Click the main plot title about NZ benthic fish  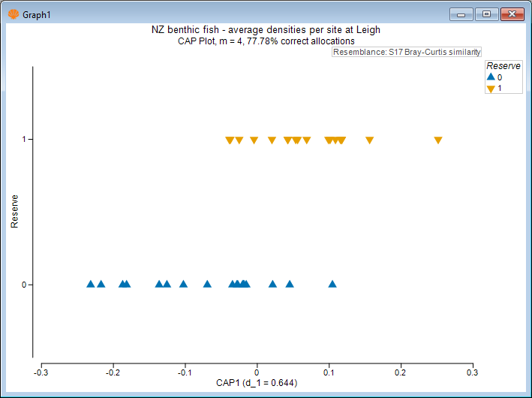[x=266, y=30]
